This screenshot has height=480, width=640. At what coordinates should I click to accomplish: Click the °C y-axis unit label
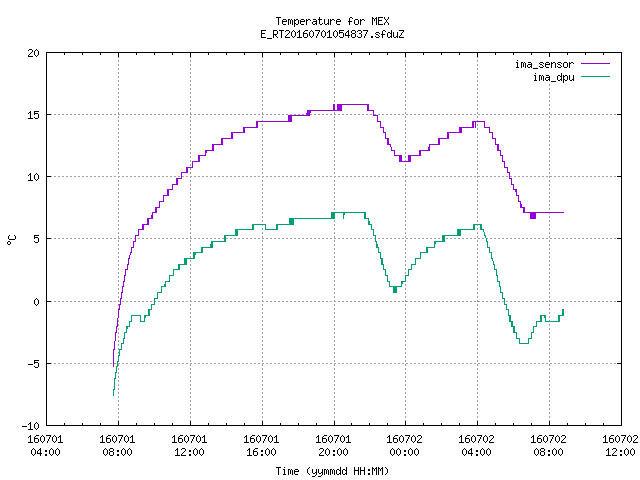(x=12, y=240)
